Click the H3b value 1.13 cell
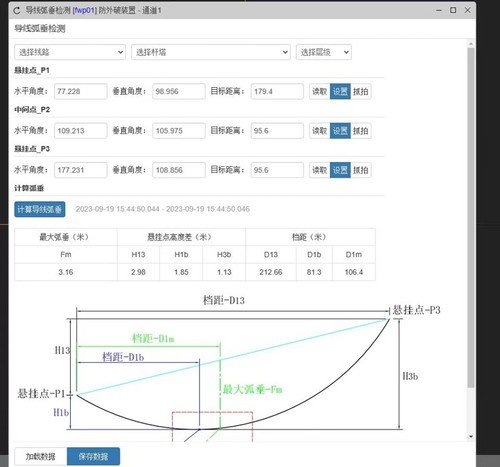500x467 pixels. (224, 272)
